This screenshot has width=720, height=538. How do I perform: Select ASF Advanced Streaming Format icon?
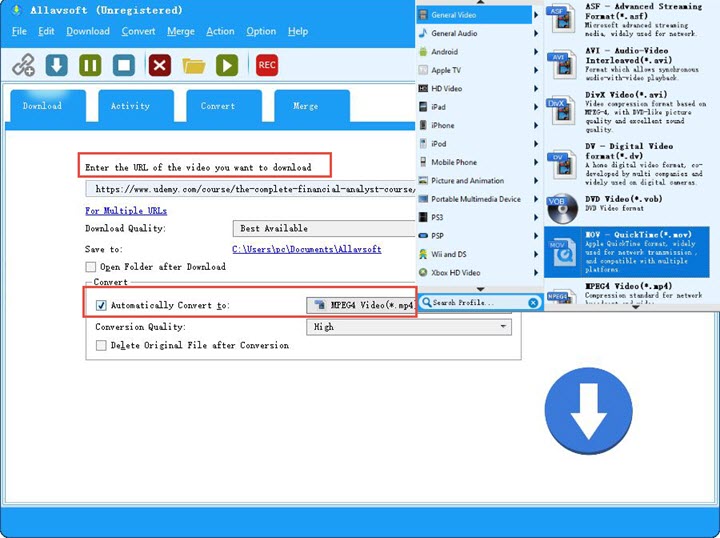click(x=561, y=18)
